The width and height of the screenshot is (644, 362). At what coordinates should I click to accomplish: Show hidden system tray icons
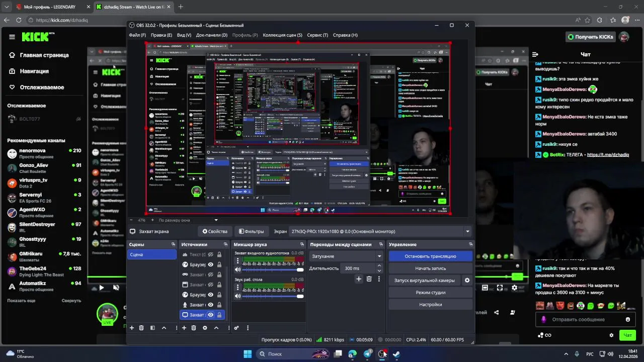click(566, 354)
